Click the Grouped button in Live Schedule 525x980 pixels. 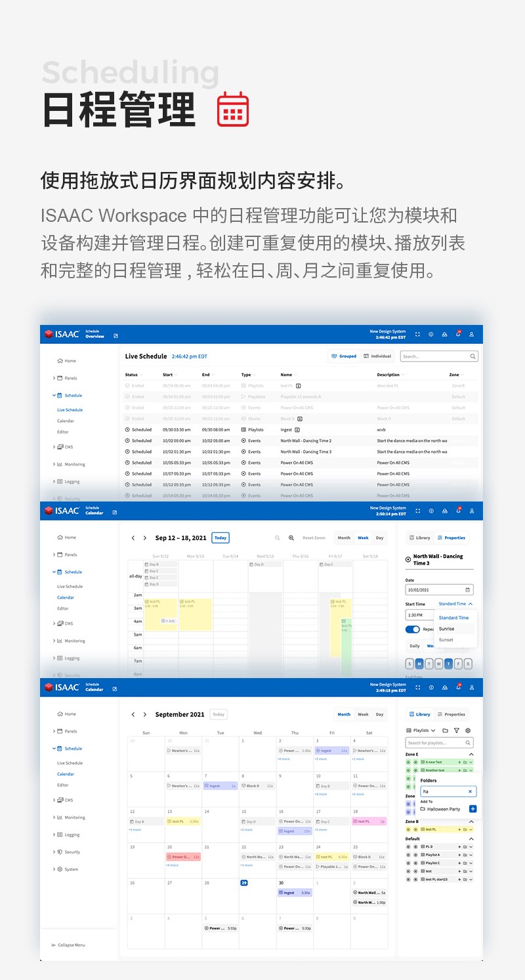[x=344, y=356]
